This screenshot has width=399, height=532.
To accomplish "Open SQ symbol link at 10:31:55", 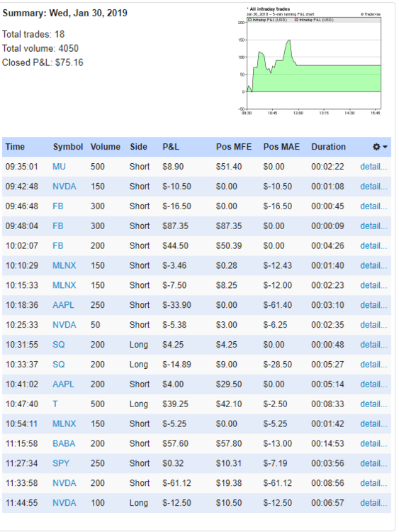I will coord(58,345).
